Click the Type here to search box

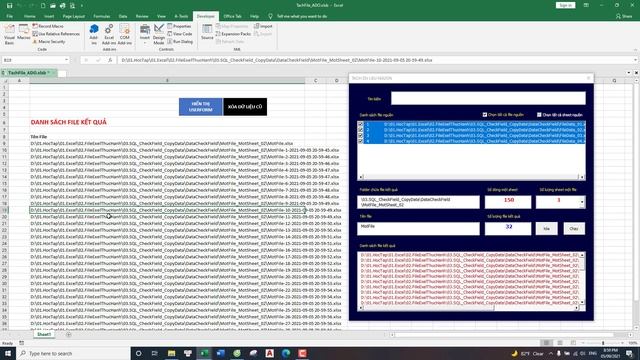coord(73,353)
